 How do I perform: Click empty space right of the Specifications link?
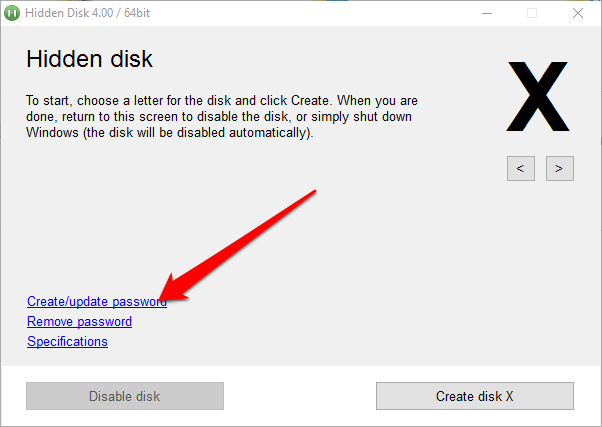tap(300, 342)
